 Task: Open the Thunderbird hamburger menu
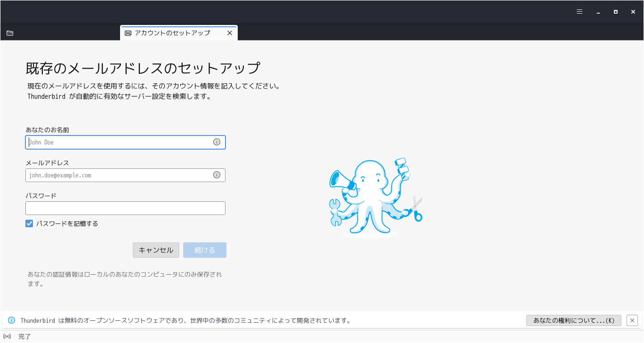580,12
